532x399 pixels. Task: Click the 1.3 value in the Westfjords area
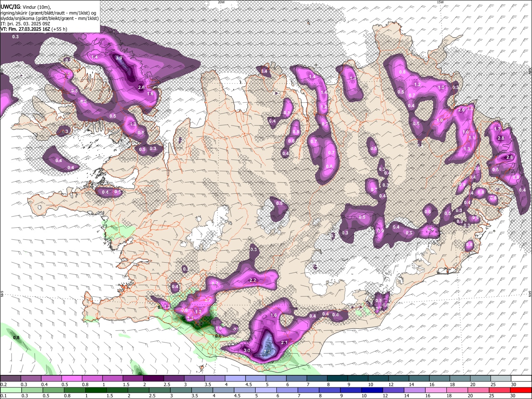coord(133,124)
